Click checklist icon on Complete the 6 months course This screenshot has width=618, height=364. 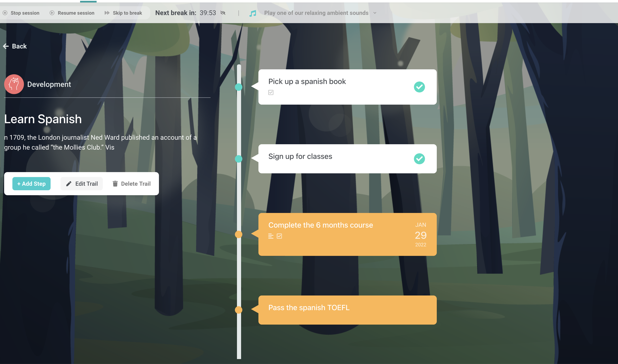point(279,236)
